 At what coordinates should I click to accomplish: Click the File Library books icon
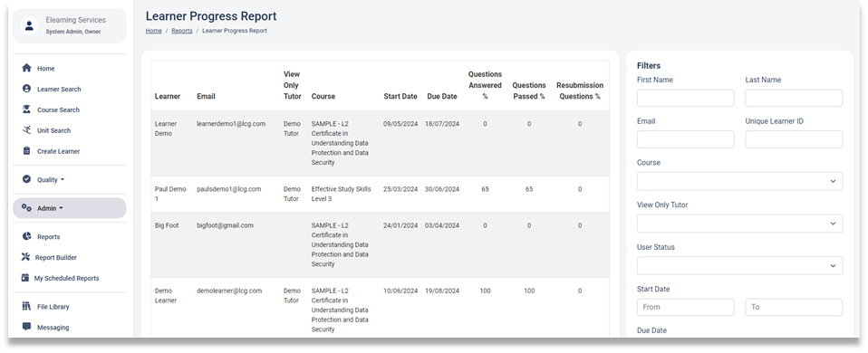pyautogui.click(x=26, y=306)
